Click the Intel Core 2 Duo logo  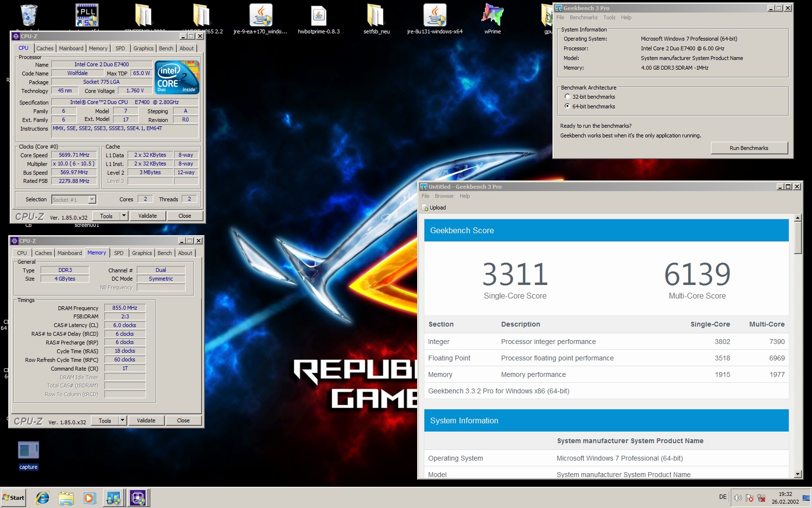point(177,77)
